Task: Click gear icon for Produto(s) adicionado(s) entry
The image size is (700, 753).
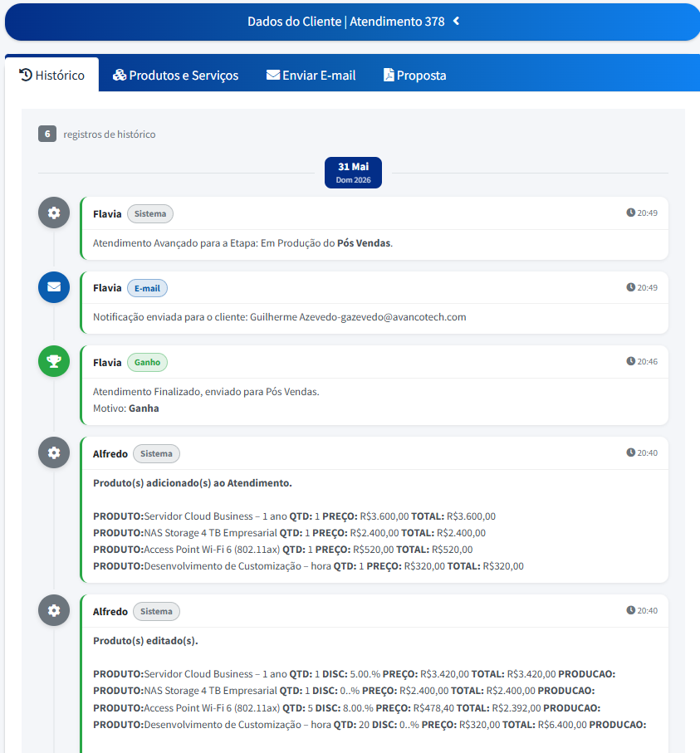Action: pos(54,452)
